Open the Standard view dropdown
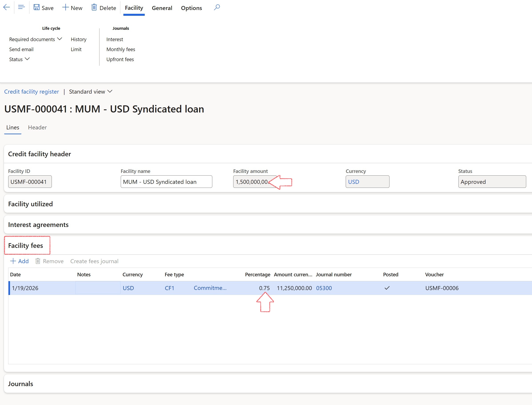Image resolution: width=532 pixels, height=405 pixels. (110, 91)
